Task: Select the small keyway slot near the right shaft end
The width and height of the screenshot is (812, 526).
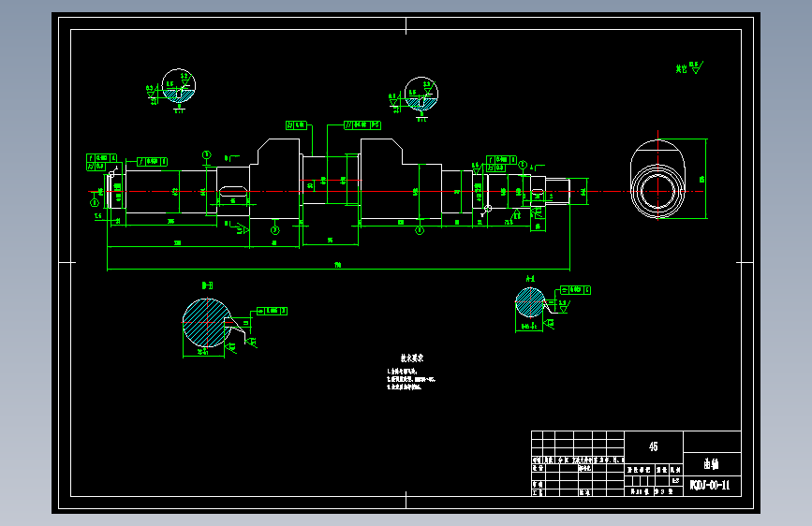Action: click(538, 192)
